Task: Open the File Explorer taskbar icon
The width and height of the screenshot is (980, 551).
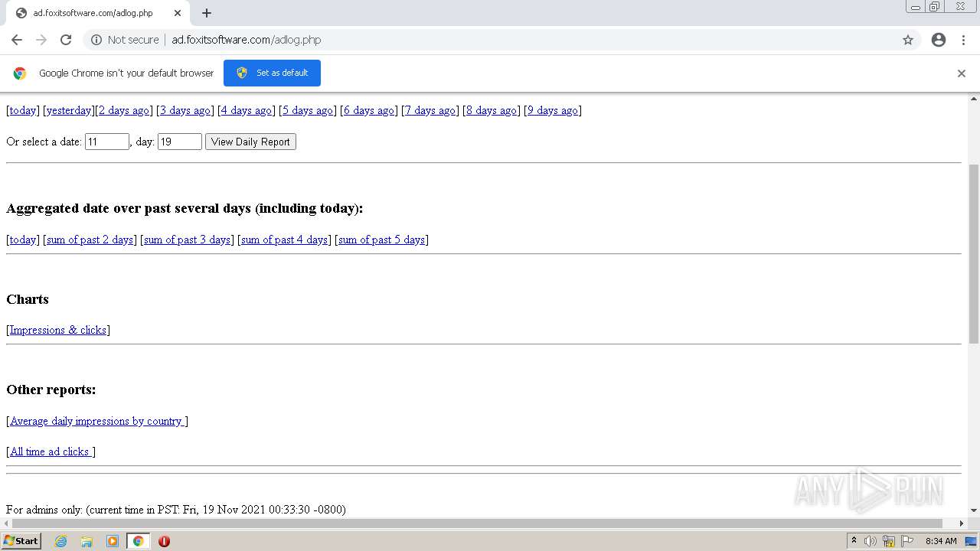Action: click(x=87, y=541)
